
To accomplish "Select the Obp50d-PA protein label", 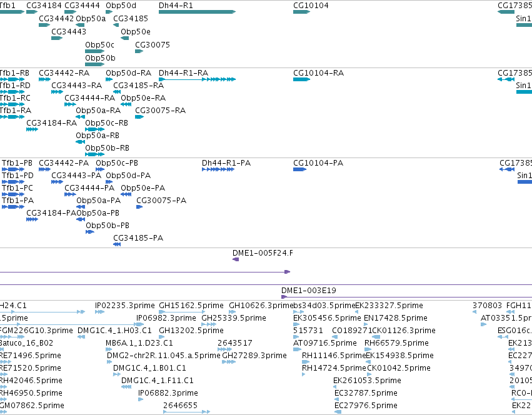I will click(128, 176).
